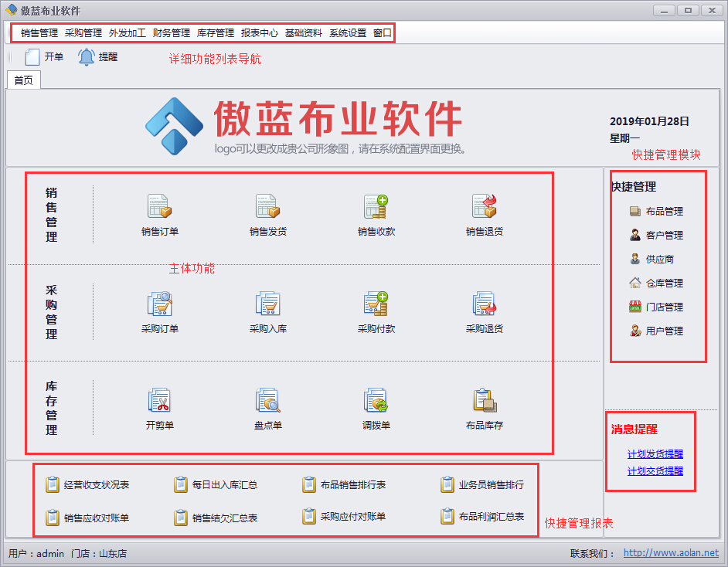The height and width of the screenshot is (567, 728).
Task: Click the 2019年01月28日 date text
Action: coord(649,121)
